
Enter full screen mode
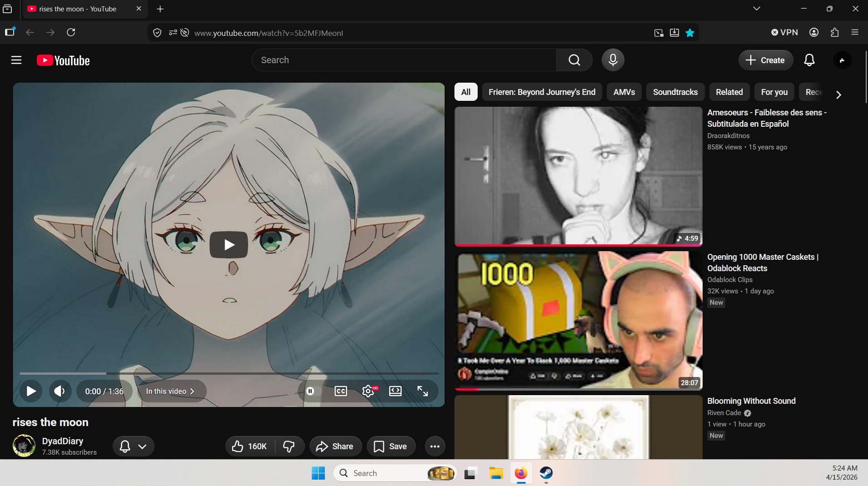click(x=423, y=391)
